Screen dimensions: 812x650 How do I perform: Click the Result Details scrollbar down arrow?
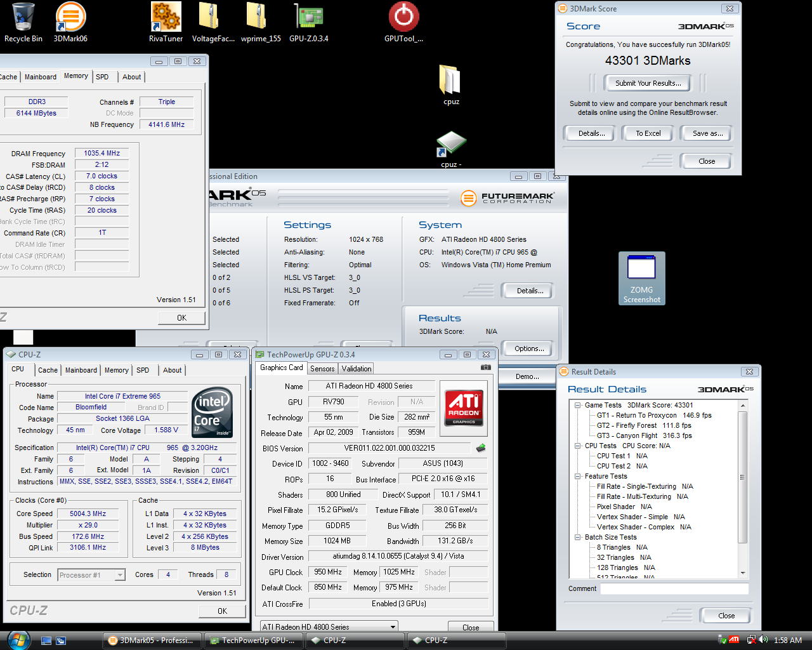pyautogui.click(x=743, y=573)
